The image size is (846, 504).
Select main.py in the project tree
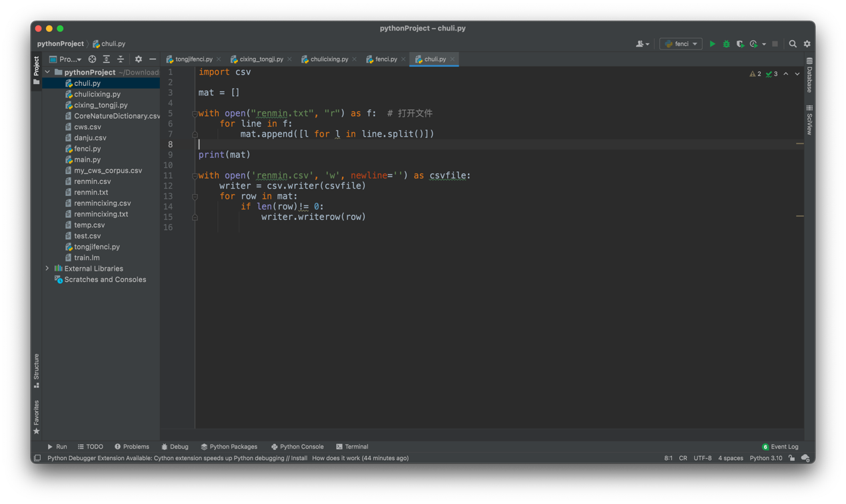point(87,159)
